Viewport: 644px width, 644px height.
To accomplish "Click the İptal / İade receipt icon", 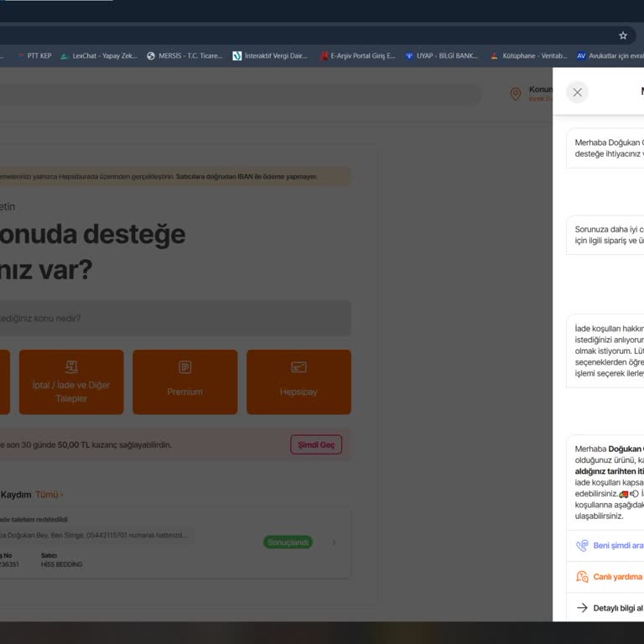I will pos(71,366).
